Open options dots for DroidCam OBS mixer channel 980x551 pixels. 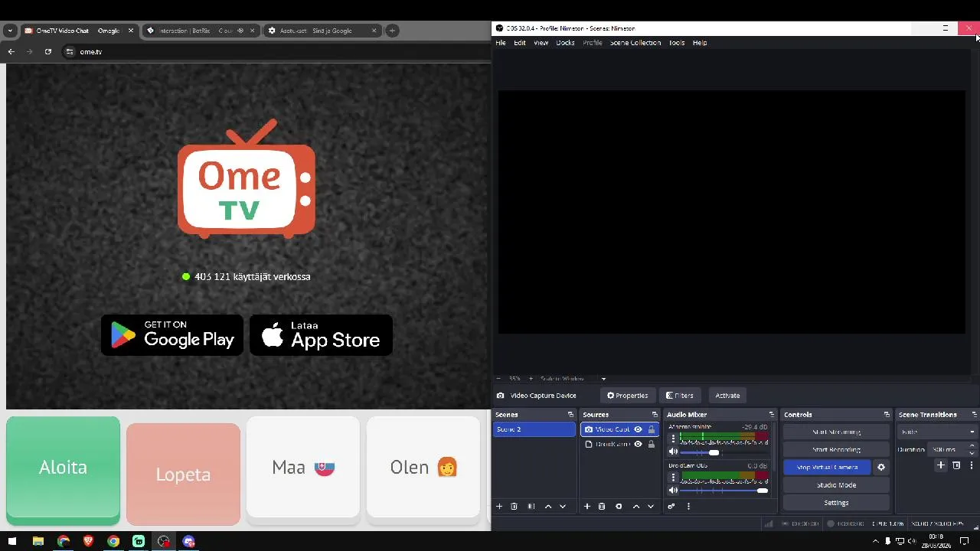pos(674,478)
